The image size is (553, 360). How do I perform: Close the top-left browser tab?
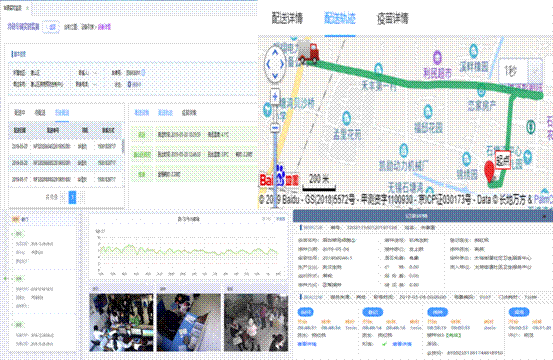point(28,8)
